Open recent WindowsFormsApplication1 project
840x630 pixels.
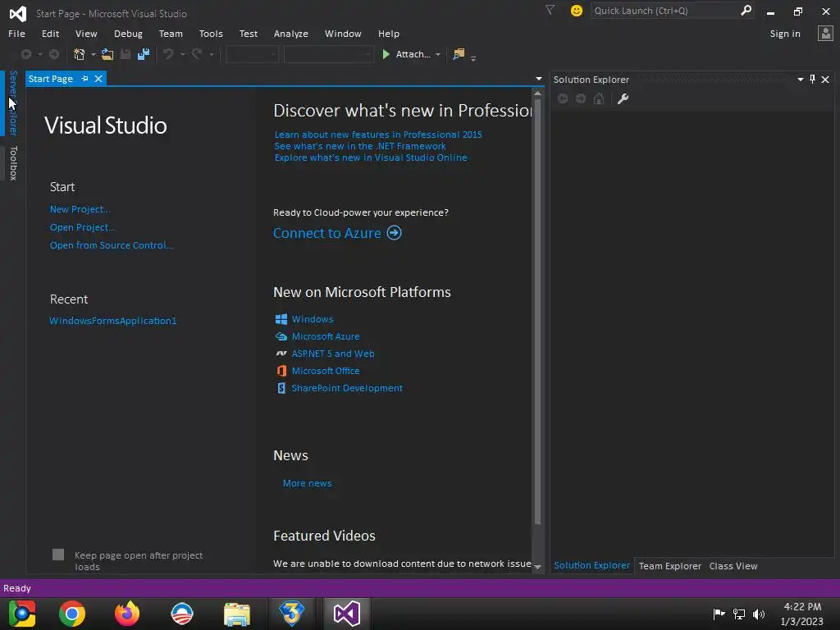pos(113,321)
